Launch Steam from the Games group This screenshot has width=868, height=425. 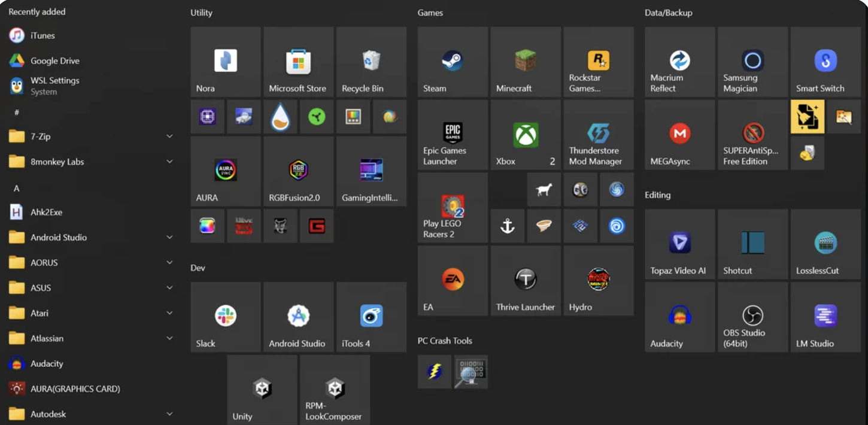(x=453, y=62)
